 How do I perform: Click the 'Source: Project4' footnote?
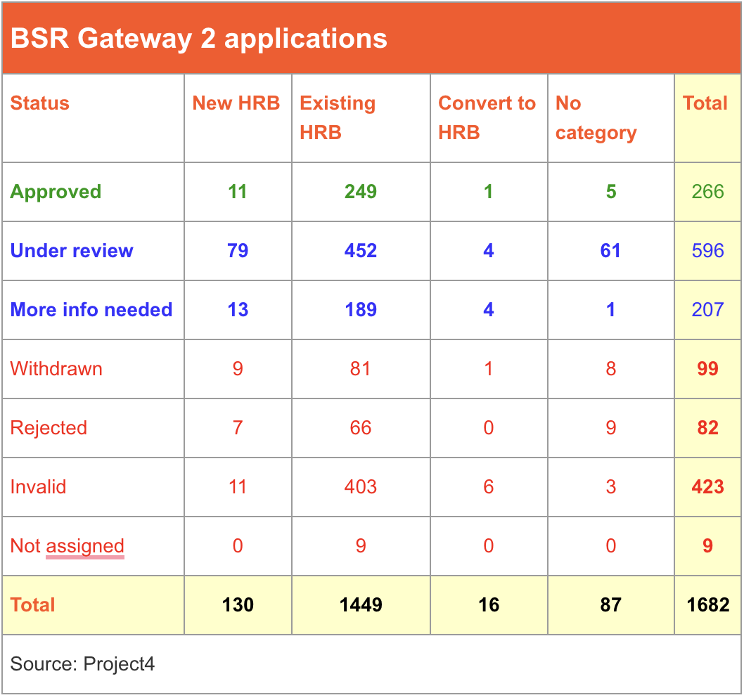click(82, 664)
